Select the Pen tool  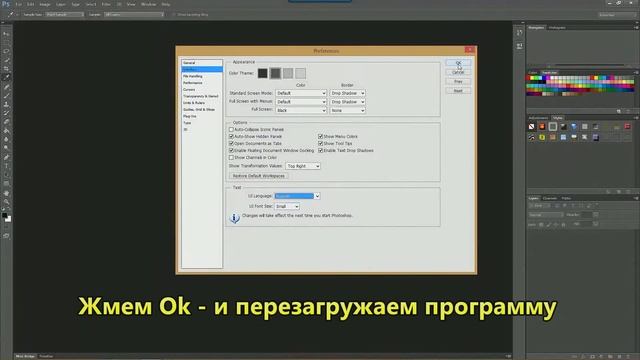pyautogui.click(x=6, y=157)
